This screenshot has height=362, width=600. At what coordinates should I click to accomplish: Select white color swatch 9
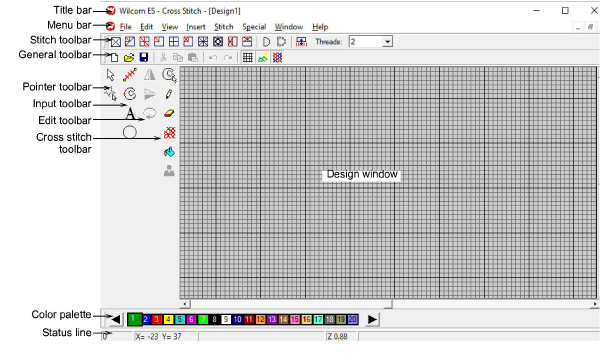226,319
